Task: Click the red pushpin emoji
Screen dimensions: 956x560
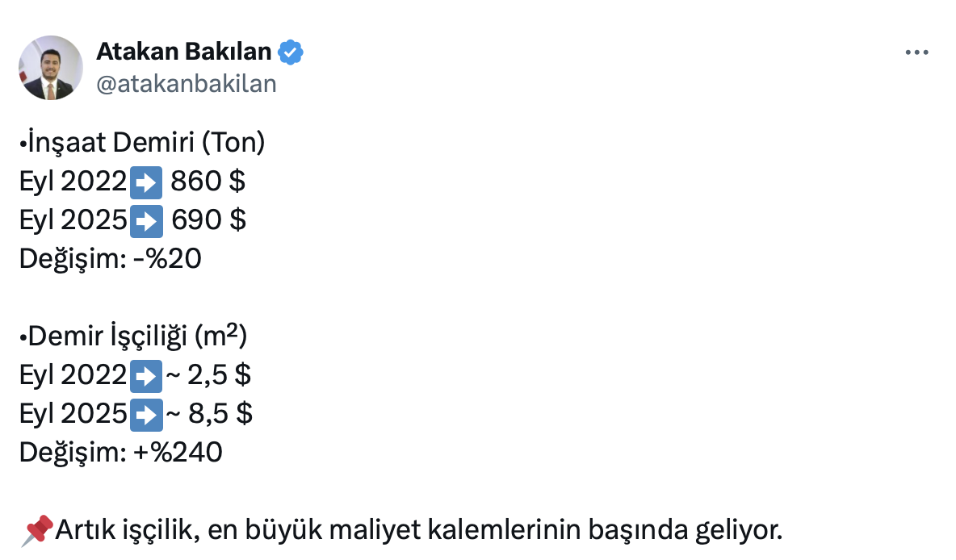Action: [36, 530]
